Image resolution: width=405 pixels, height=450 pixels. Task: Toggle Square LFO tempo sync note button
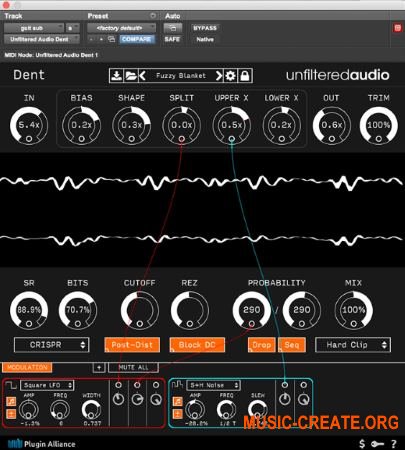(11, 401)
